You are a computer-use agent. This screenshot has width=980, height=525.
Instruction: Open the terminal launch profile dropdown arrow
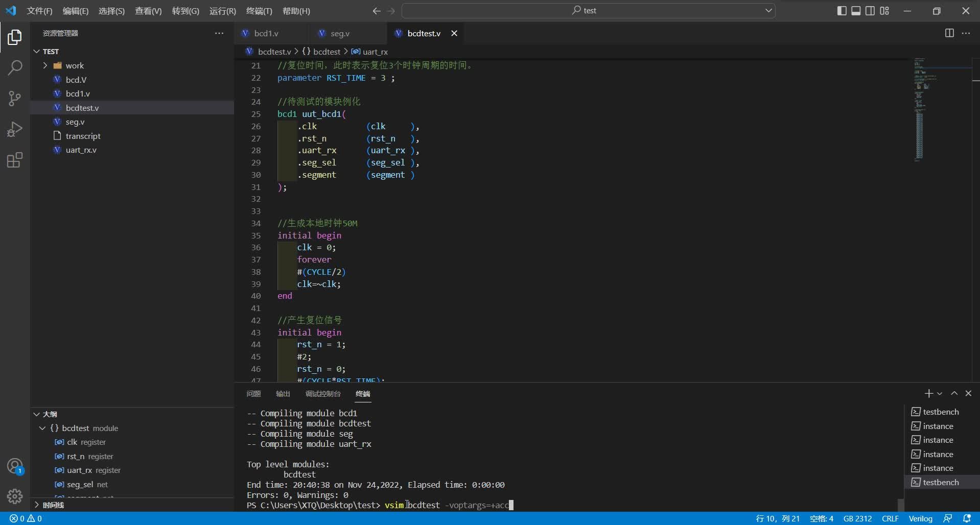(940, 394)
